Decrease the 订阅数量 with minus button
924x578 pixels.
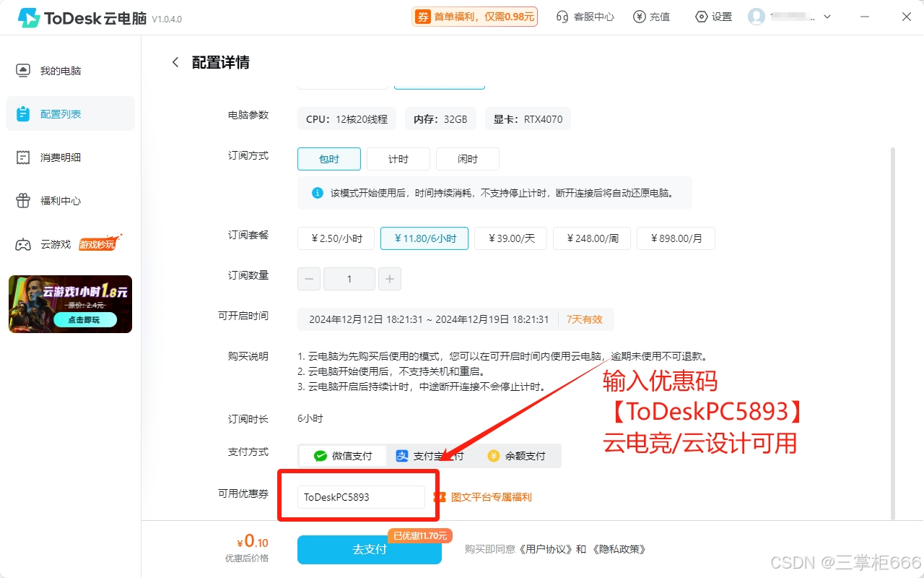(x=309, y=279)
